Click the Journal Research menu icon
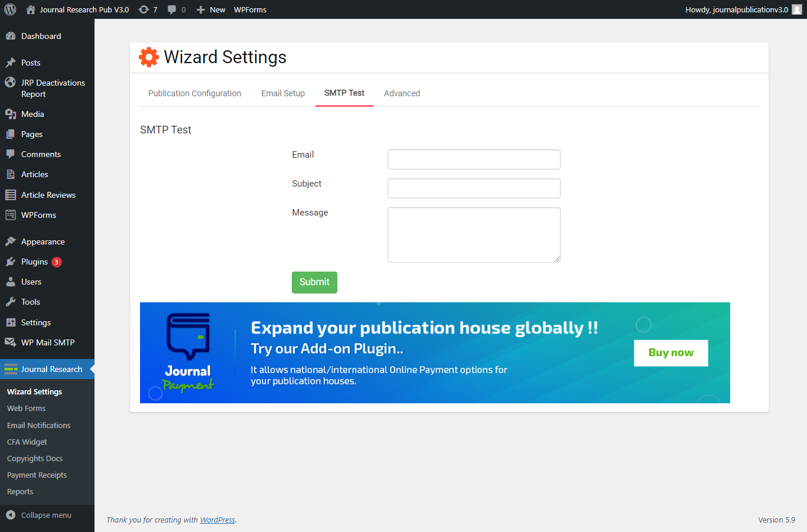Viewport: 807px width, 532px height. [11, 369]
